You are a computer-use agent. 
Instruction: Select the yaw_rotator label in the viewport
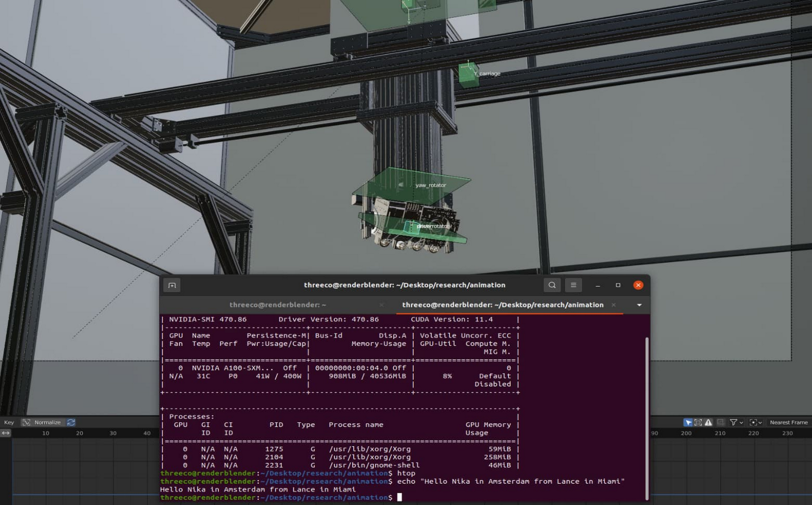(430, 185)
